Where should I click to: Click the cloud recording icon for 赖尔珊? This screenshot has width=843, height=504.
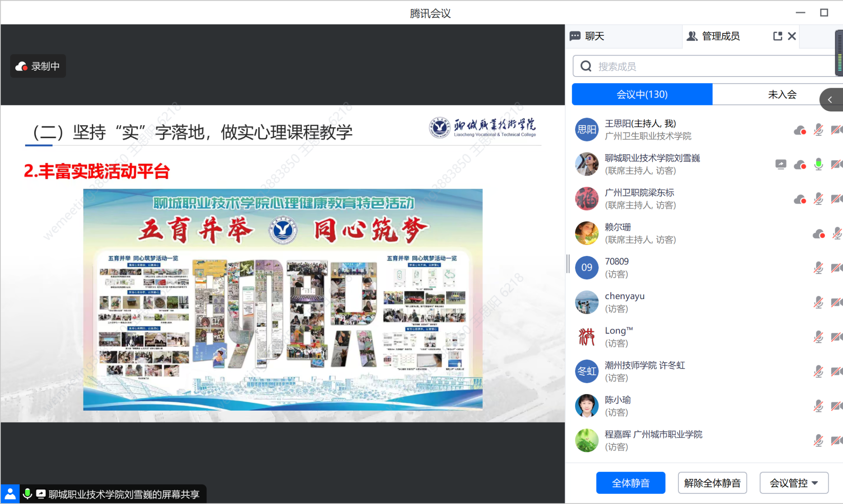pyautogui.click(x=818, y=234)
